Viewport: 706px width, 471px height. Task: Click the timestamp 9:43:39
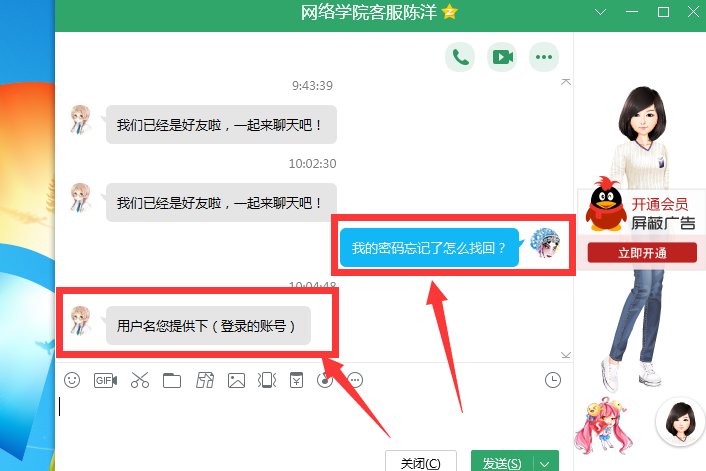312,86
